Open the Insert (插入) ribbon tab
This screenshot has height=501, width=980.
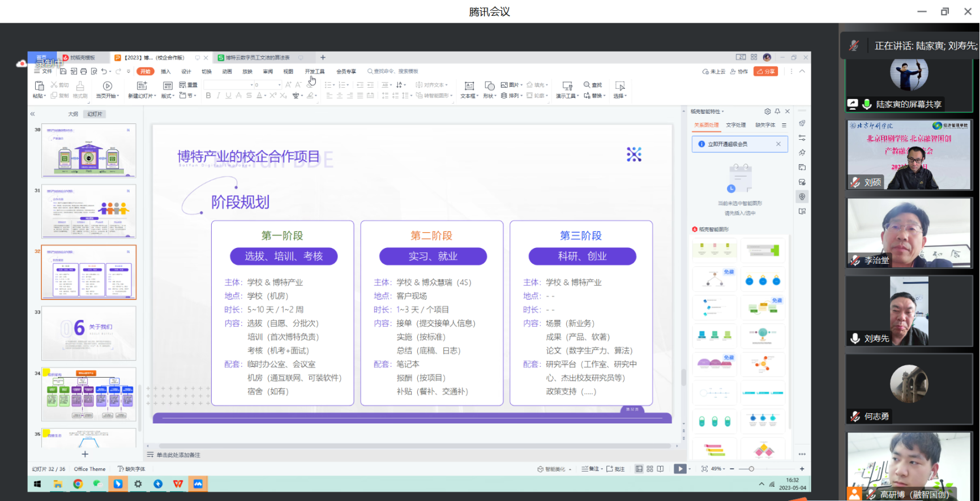166,71
